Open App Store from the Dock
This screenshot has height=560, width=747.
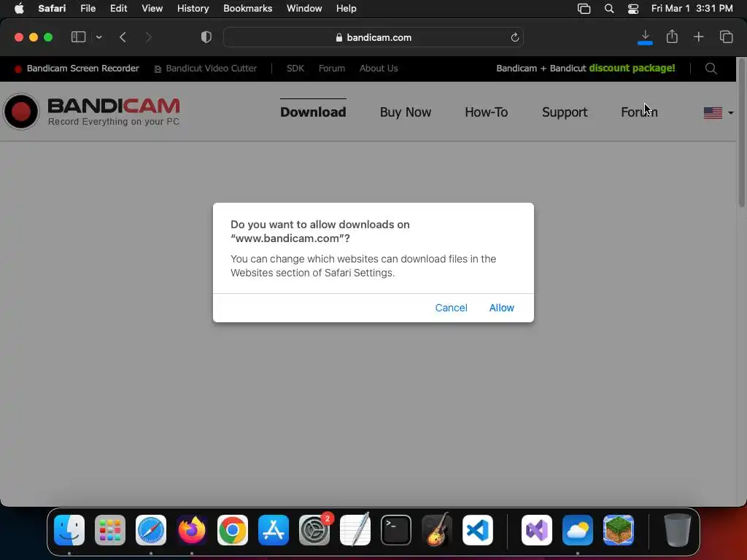[x=274, y=529]
